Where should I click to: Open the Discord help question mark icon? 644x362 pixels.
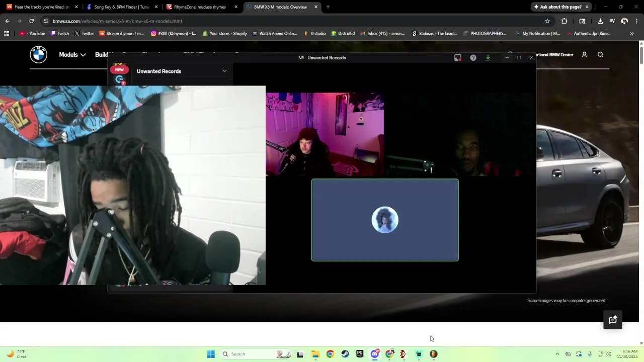[473, 58]
